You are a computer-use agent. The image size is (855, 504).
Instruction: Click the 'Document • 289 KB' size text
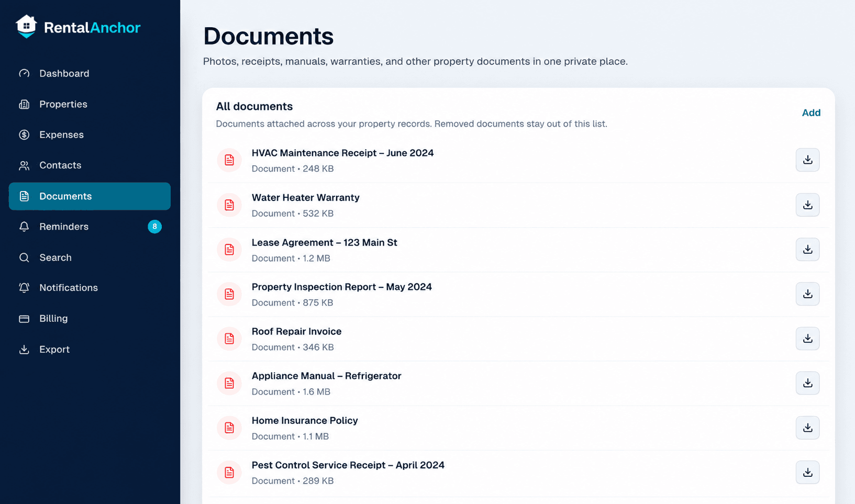tap(293, 480)
